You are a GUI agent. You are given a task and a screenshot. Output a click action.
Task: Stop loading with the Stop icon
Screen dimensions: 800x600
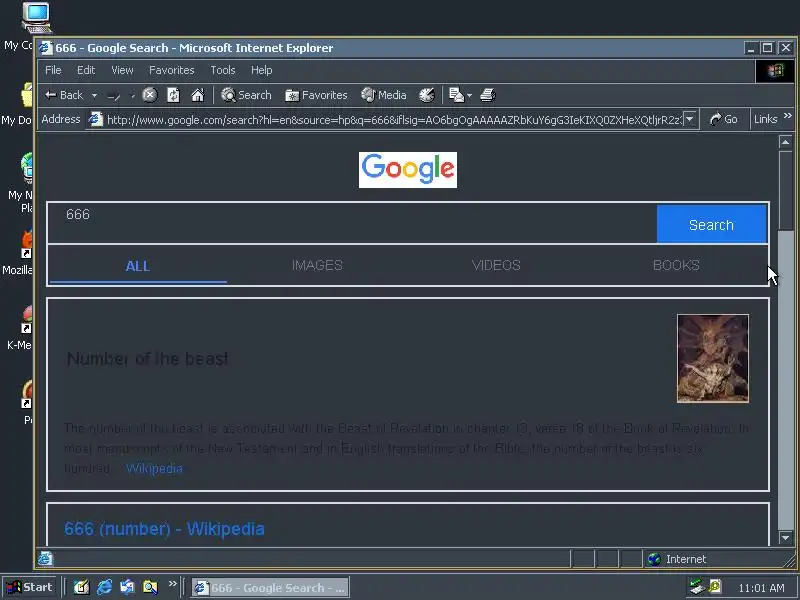tap(149, 95)
